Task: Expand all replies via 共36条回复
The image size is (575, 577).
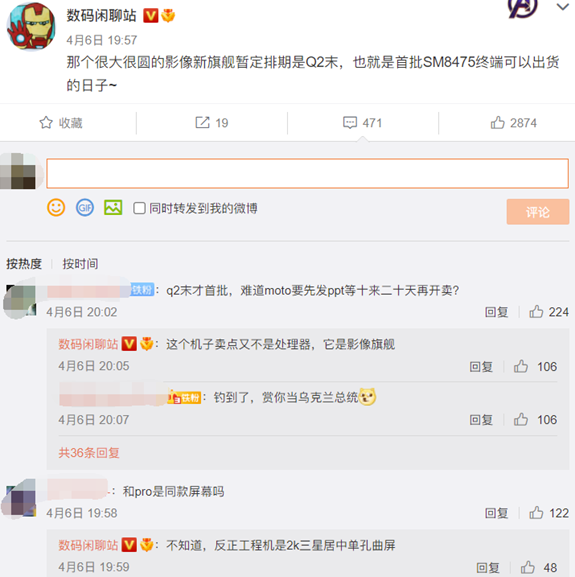Action: coord(89,452)
